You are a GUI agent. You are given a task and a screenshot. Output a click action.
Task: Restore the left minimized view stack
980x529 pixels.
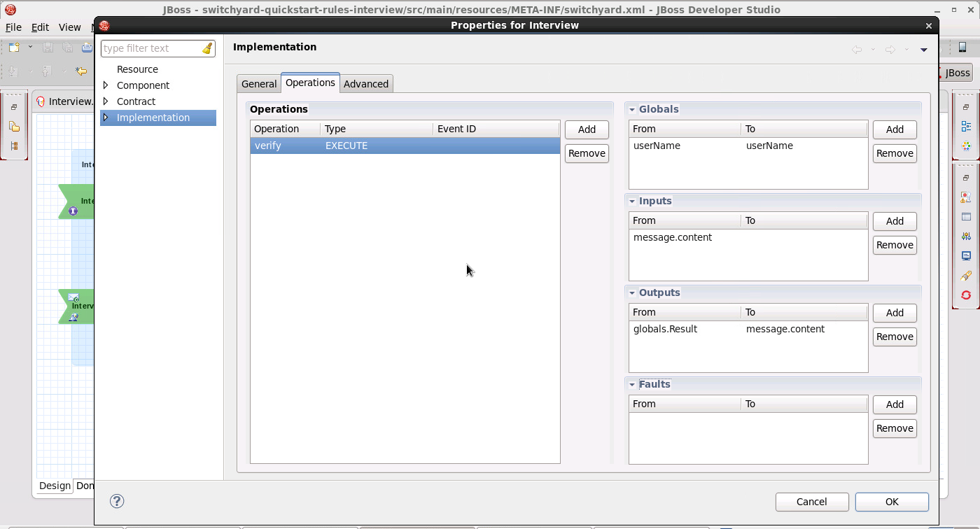14,107
